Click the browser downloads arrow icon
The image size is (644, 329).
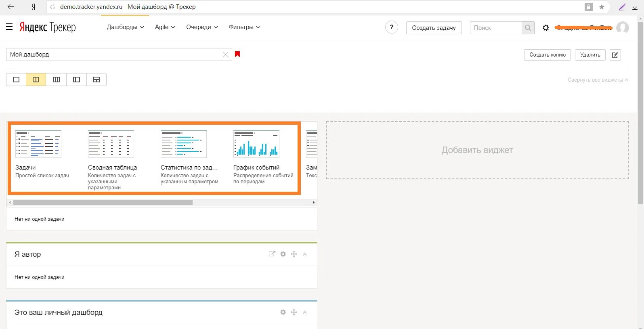point(635,7)
